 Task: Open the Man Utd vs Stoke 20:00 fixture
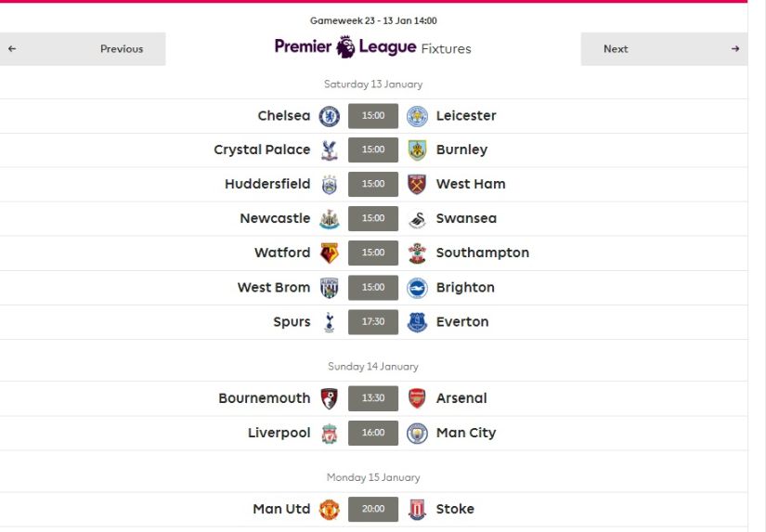373,509
